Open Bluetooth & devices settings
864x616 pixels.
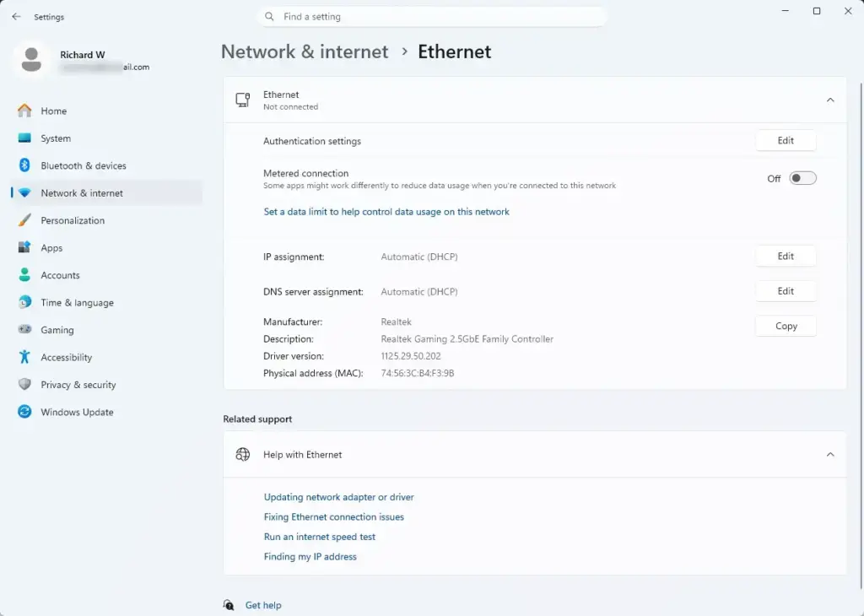click(107, 166)
